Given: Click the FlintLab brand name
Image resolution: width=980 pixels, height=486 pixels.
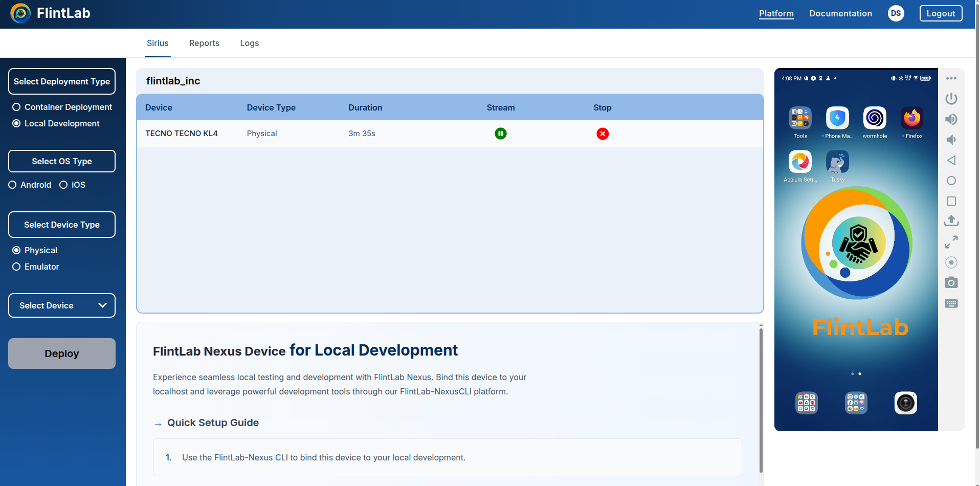Looking at the screenshot, I should pyautogui.click(x=63, y=13).
